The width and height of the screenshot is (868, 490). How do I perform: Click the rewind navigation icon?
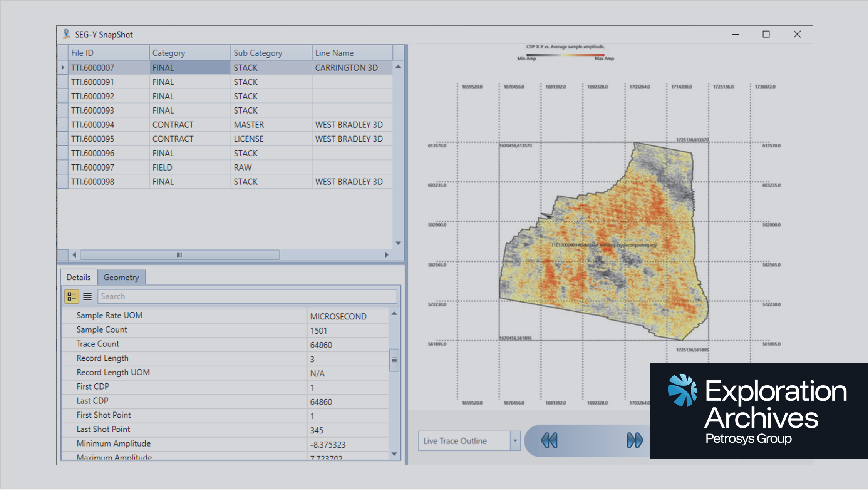(x=549, y=440)
